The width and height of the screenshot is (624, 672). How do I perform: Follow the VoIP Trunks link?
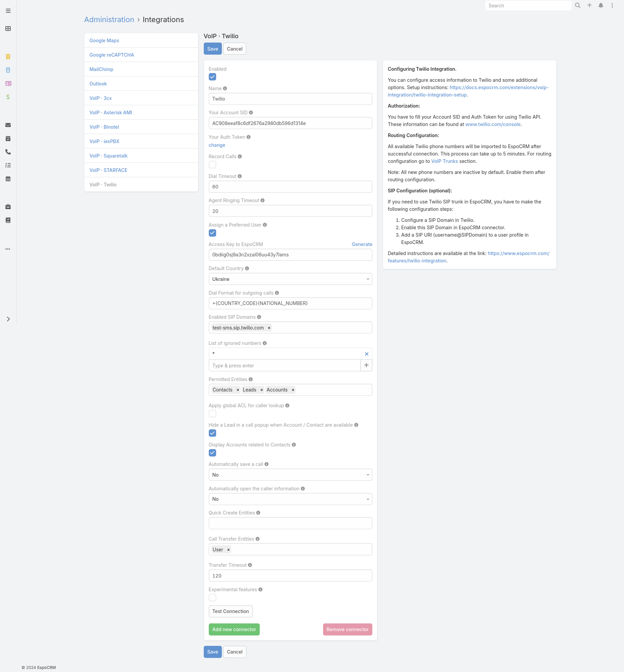[x=444, y=161]
